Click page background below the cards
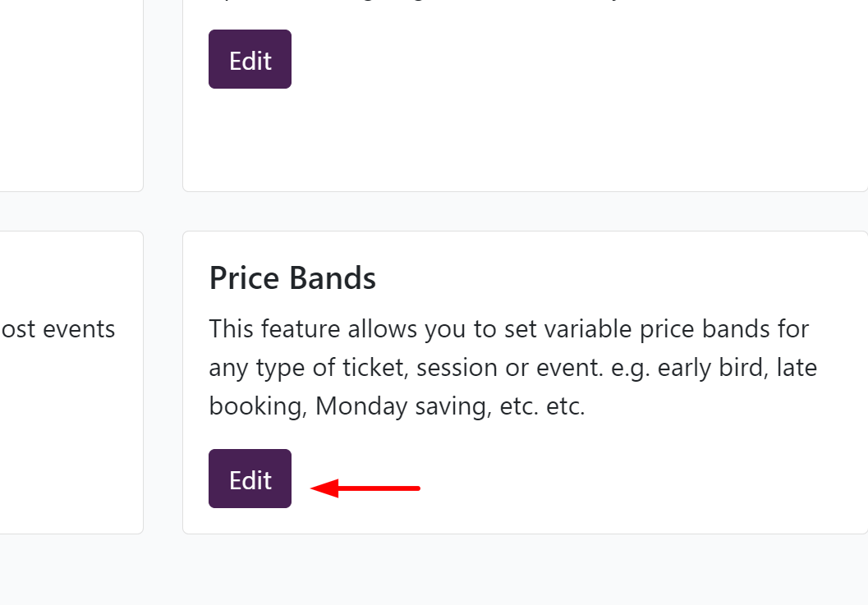The width and height of the screenshot is (868, 605). point(434,571)
